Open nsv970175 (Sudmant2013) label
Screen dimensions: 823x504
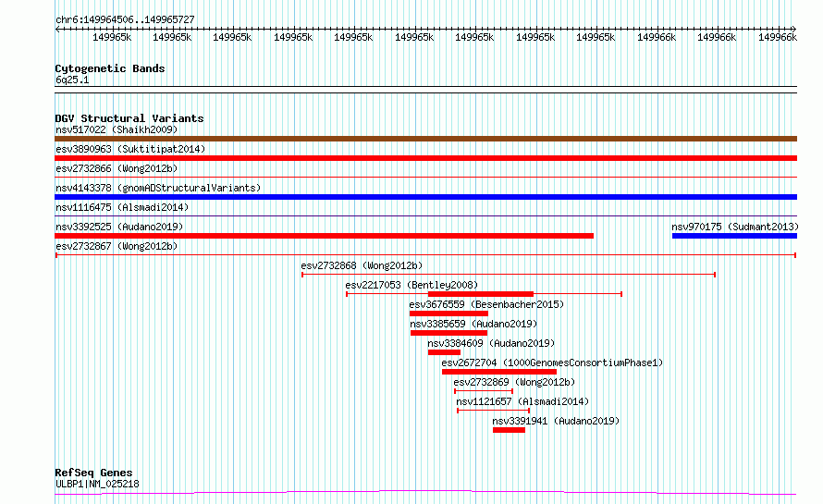[735, 227]
